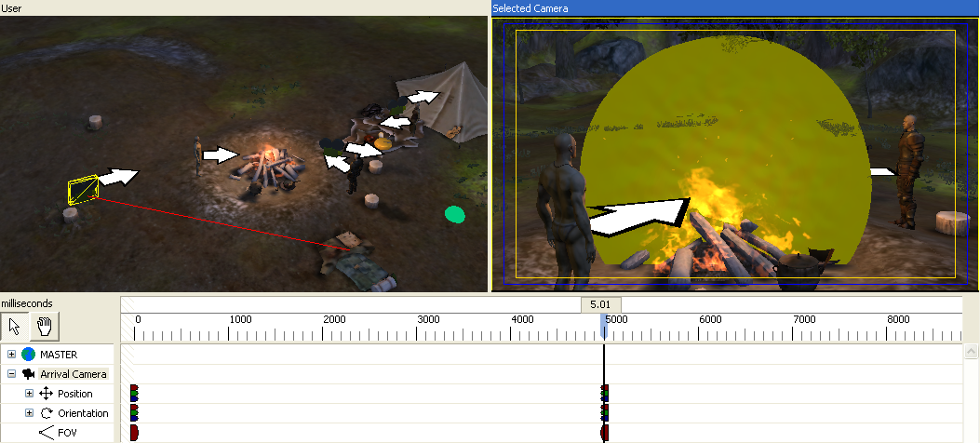Select the hand pan tool

43,326
